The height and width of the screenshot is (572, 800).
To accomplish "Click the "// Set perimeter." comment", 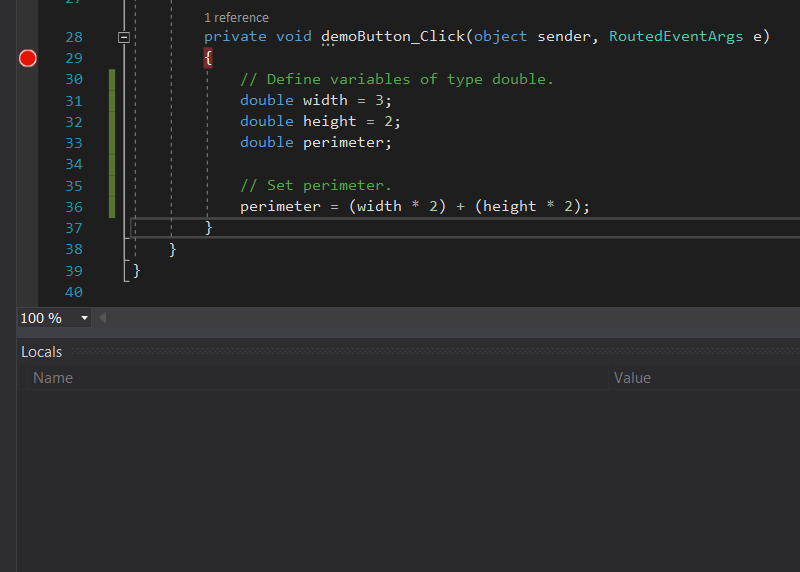I will pyautogui.click(x=316, y=185).
